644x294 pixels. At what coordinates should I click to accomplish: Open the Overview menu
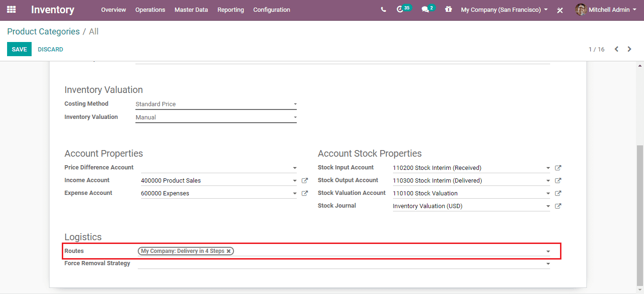(113, 9)
